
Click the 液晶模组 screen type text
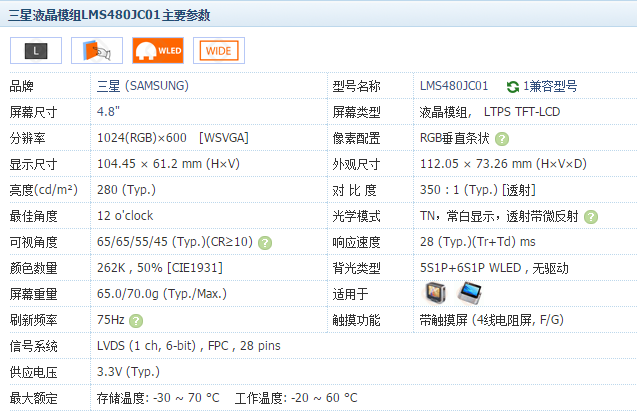(444, 112)
